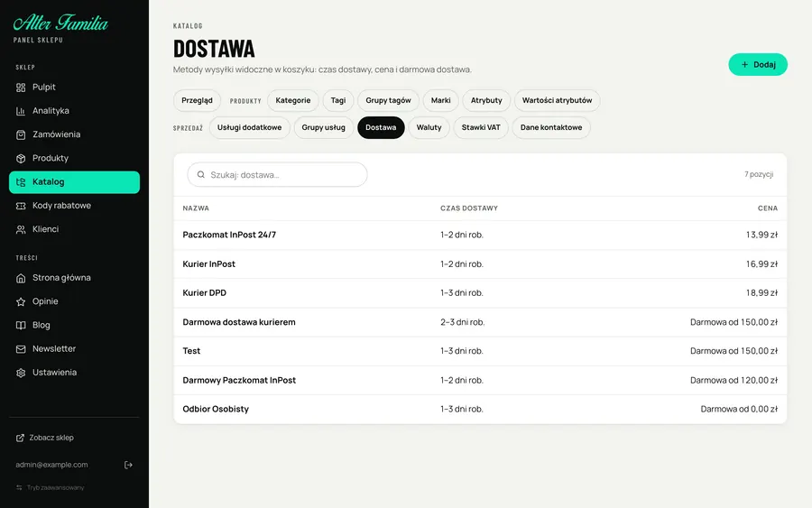
Task: Select Darmowa dostawa kurierem row
Action: click(480, 322)
